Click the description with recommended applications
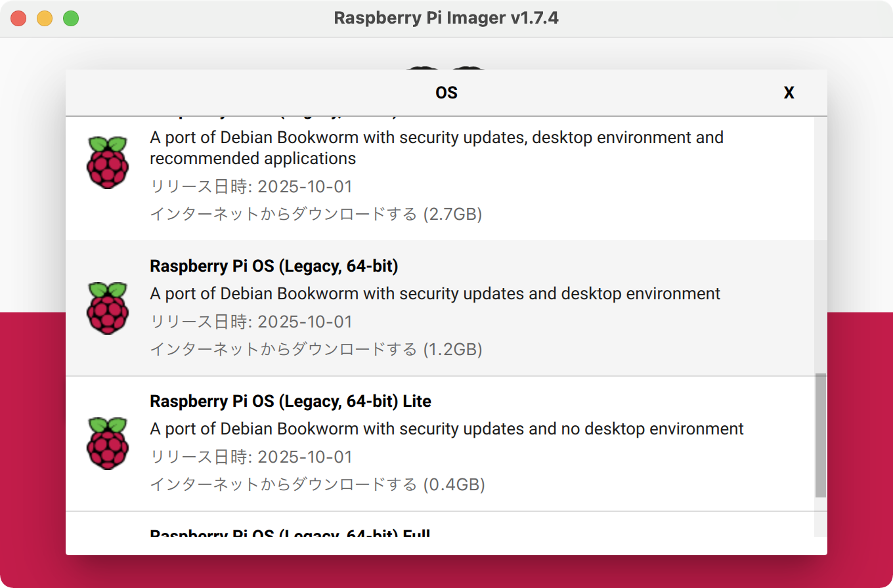The image size is (893, 588). 437,148
